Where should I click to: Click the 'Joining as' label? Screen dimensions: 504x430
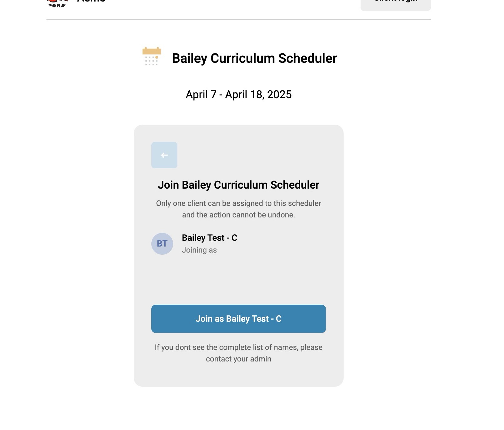pyautogui.click(x=199, y=250)
